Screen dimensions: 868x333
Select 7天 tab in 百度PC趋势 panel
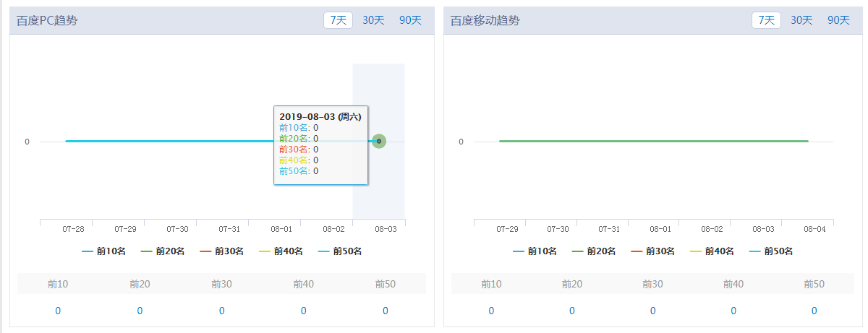point(338,20)
